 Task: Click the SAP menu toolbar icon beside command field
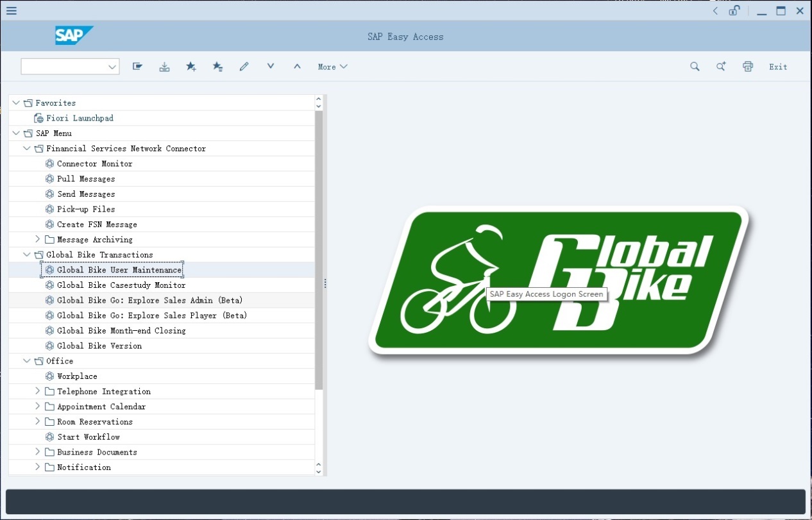pos(137,67)
